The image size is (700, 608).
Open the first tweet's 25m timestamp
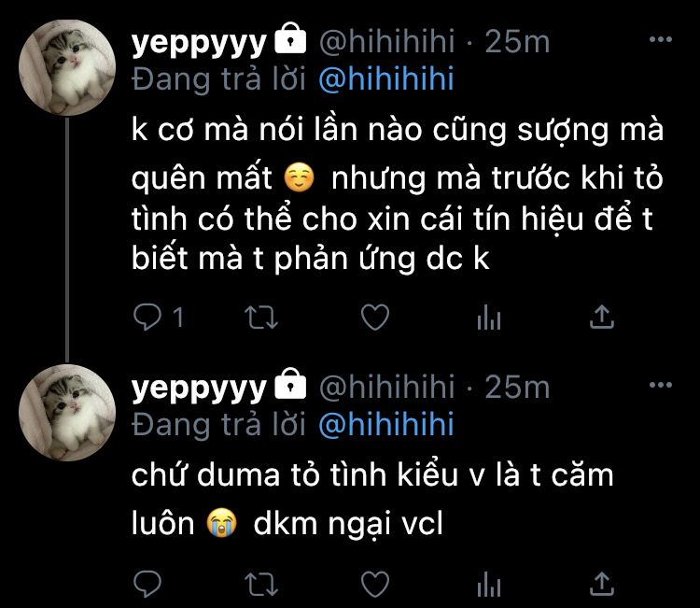pos(517,41)
